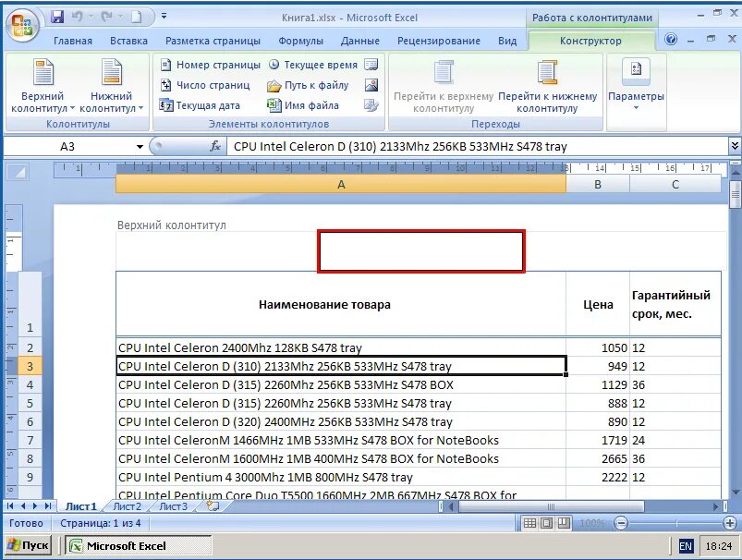Switch to Normal view from the status bar
742x560 pixels.
[x=529, y=523]
